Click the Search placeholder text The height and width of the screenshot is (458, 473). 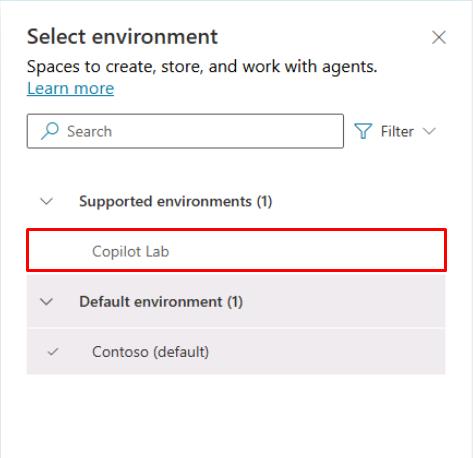(x=89, y=131)
